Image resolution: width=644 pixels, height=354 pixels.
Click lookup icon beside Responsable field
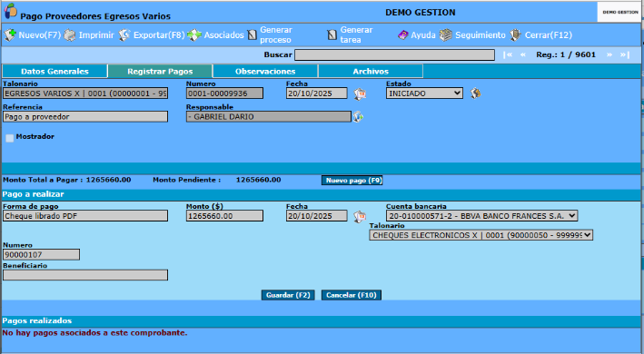(358, 117)
